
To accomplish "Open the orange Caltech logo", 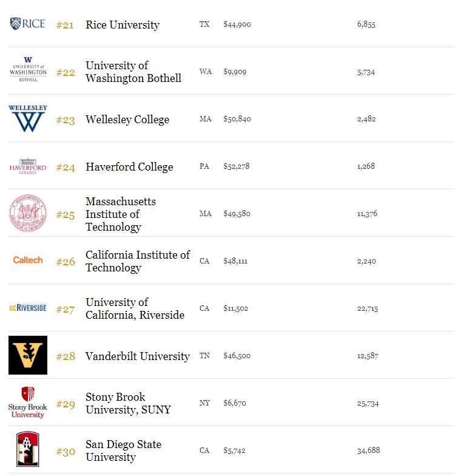I will click(28, 260).
